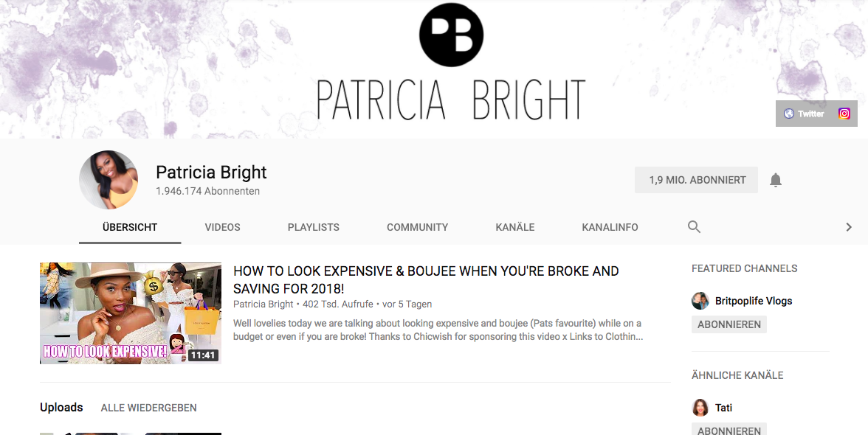Subscribe to Britpoplife Vlogs with ABONNIEREN
This screenshot has width=868, height=435.
coord(729,324)
